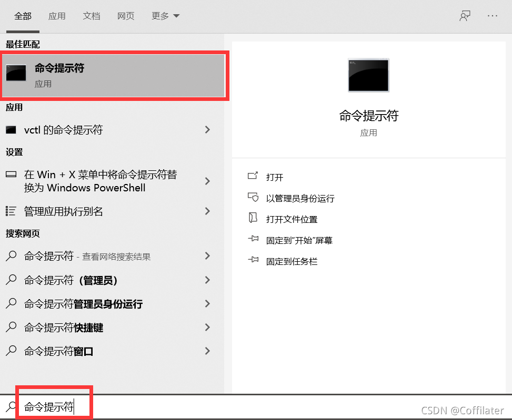Choose 以管理员身份运行
512x420 pixels.
click(300, 198)
